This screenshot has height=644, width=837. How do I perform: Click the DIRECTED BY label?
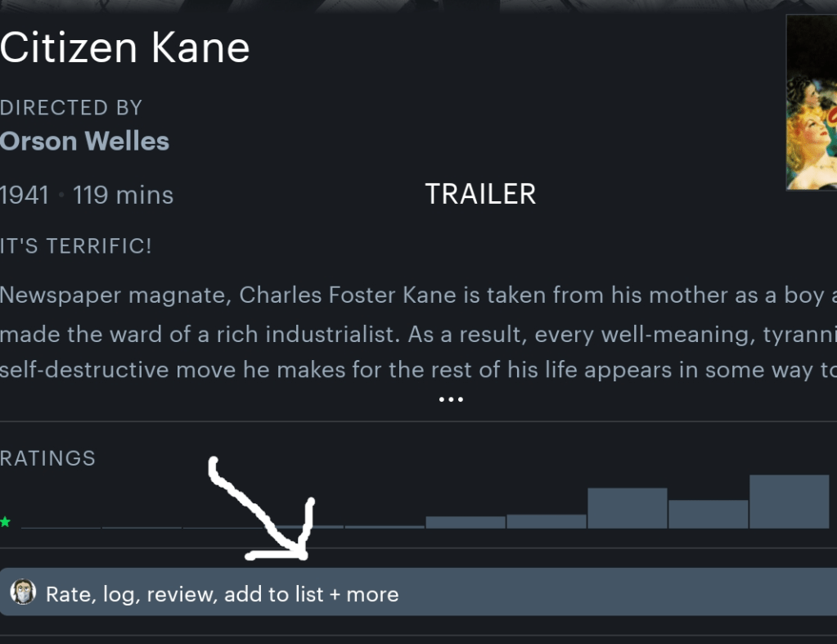click(71, 107)
